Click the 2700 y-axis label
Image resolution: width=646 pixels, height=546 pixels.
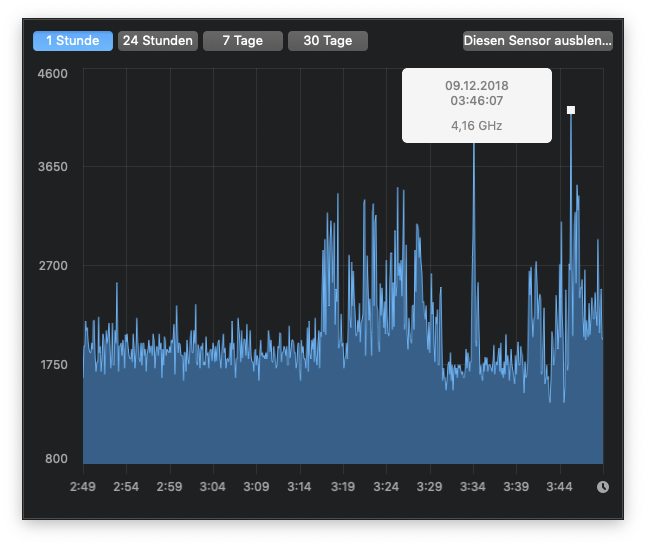coord(53,266)
